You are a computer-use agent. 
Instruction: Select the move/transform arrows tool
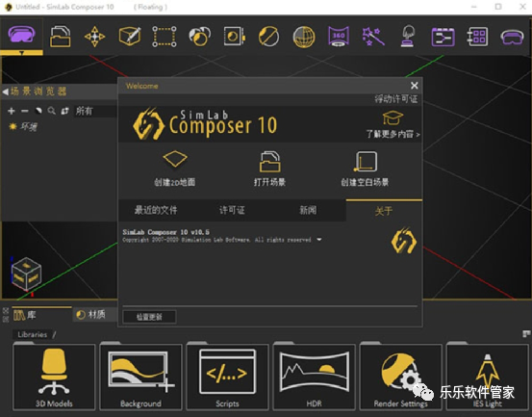94,37
